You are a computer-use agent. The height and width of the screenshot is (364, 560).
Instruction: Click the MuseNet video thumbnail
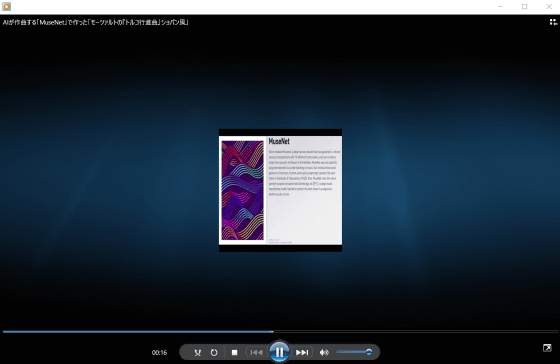coord(280,190)
